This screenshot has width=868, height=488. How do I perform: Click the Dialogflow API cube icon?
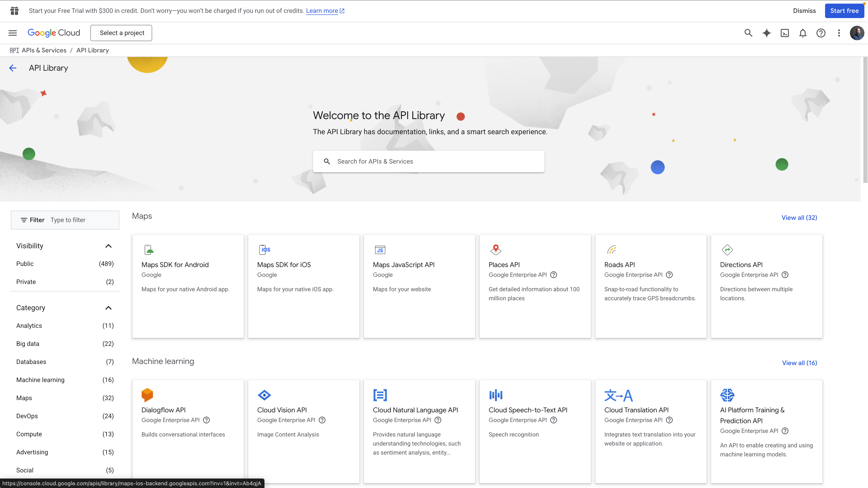pos(147,395)
